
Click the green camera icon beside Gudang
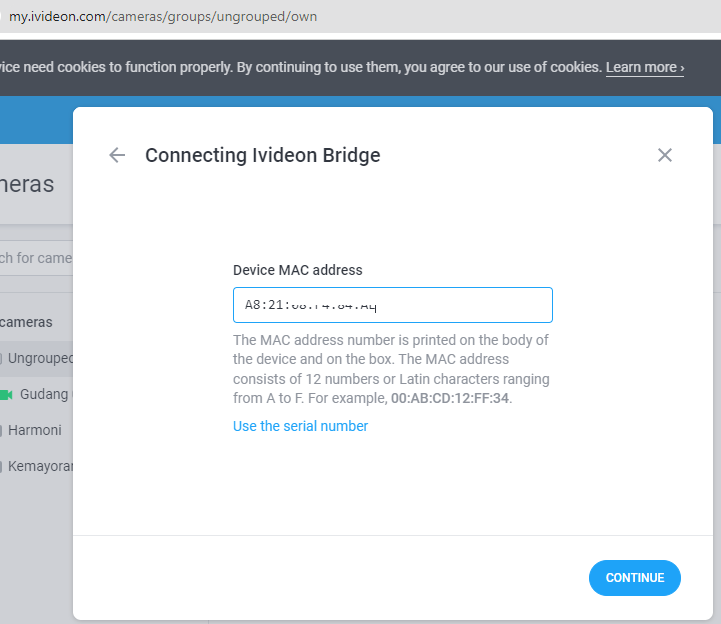(6, 395)
